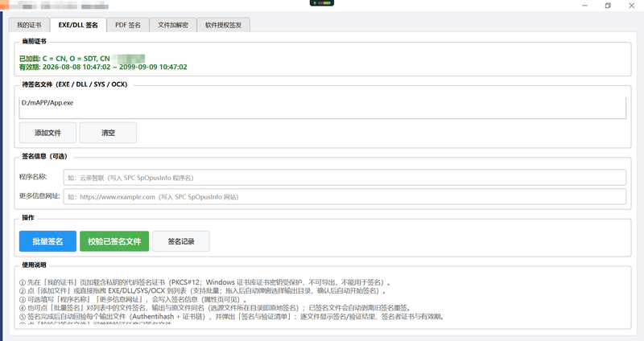
Task: Click usage instruction line ⑤ about Authentihash
Action: [x=232, y=316]
